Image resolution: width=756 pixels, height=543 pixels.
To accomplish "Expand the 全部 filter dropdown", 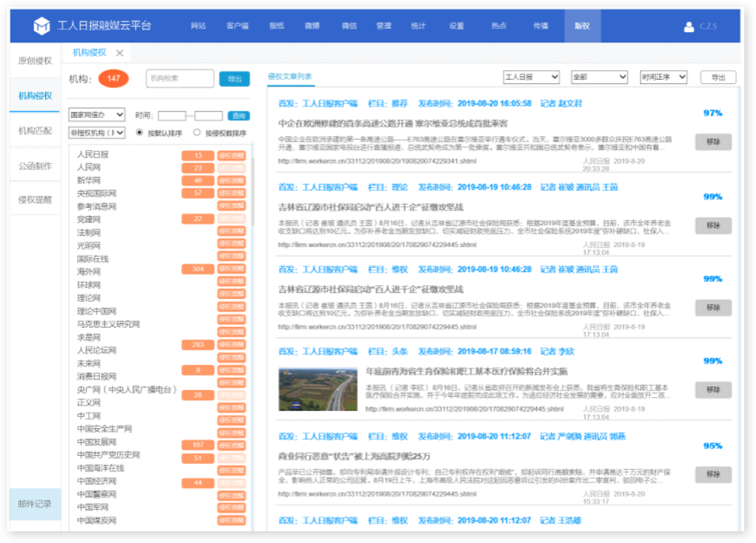I will [599, 77].
